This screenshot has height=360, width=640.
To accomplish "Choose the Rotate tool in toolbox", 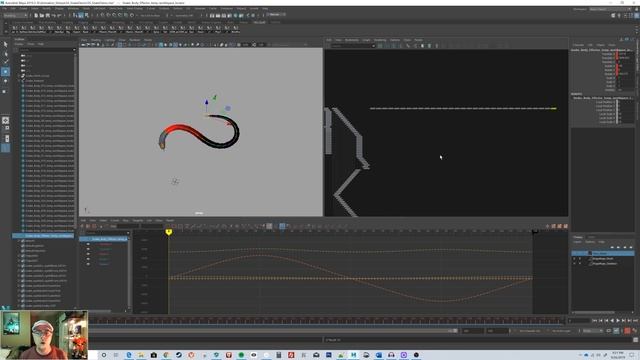I will pos(5,81).
